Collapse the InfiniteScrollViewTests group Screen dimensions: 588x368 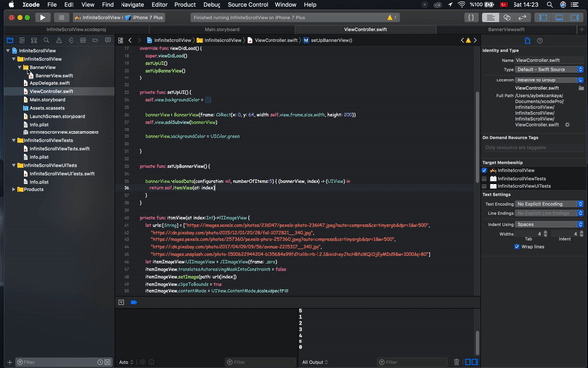click(x=14, y=140)
